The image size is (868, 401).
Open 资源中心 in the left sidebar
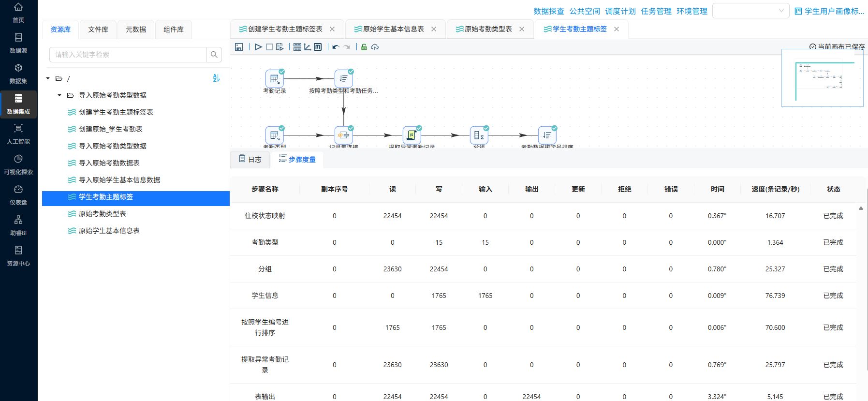pyautogui.click(x=18, y=256)
